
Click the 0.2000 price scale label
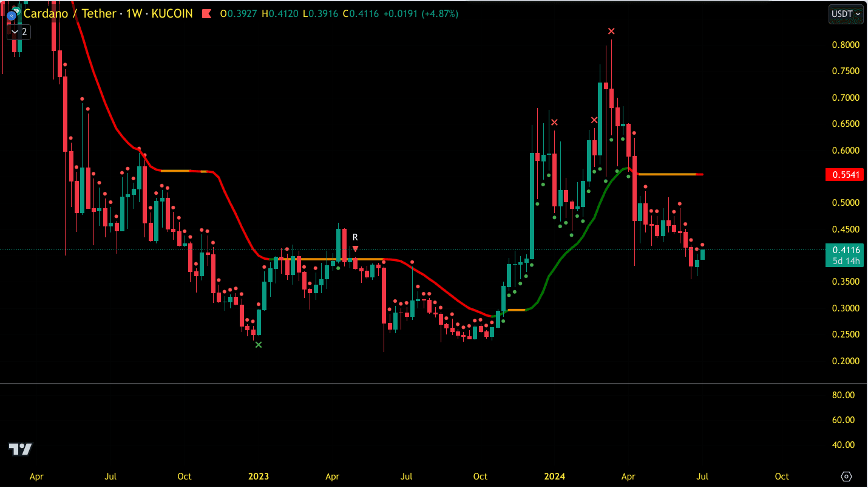(x=846, y=361)
